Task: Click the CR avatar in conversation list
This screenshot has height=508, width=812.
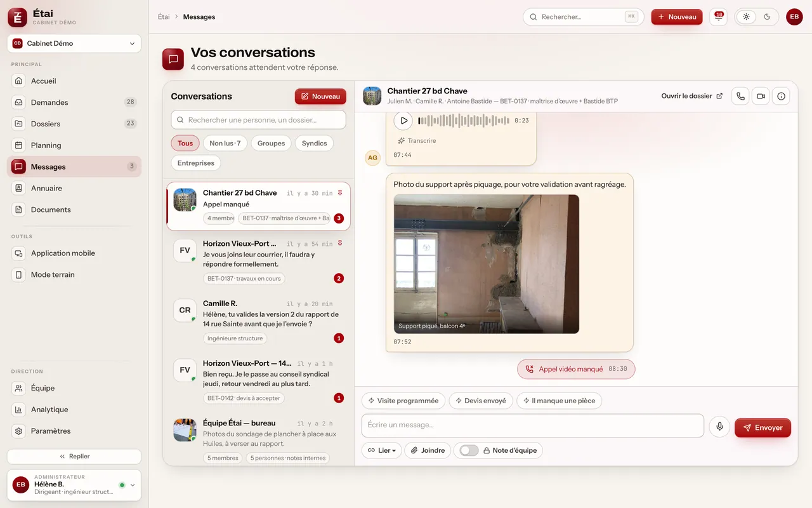Action: (185, 311)
